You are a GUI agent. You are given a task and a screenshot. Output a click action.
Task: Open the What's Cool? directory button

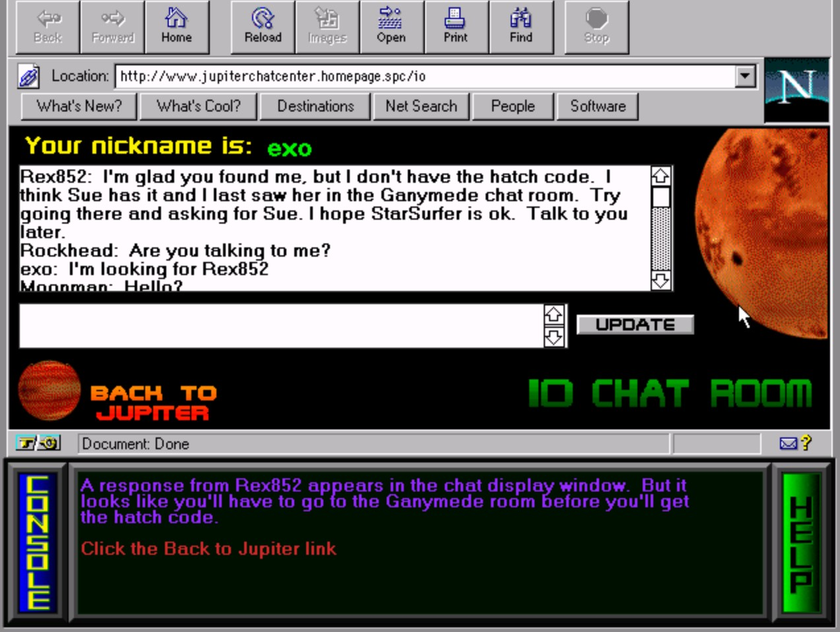pos(199,106)
